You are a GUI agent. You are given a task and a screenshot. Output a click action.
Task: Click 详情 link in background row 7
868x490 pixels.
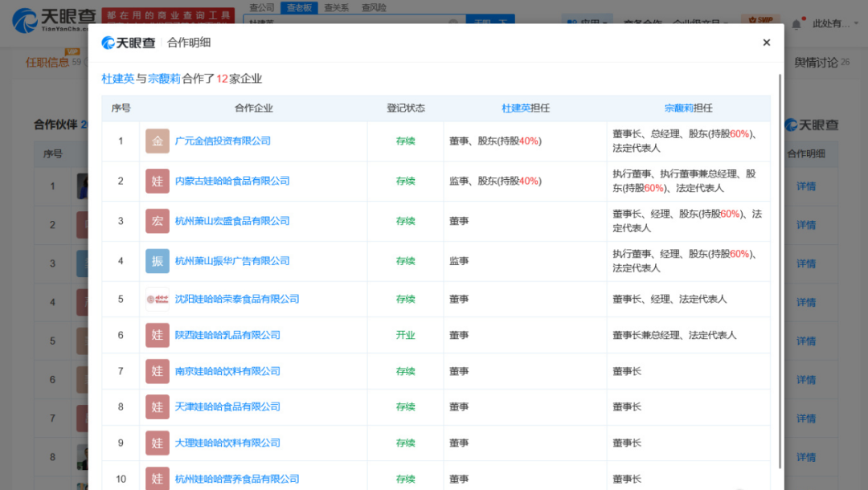tap(806, 419)
